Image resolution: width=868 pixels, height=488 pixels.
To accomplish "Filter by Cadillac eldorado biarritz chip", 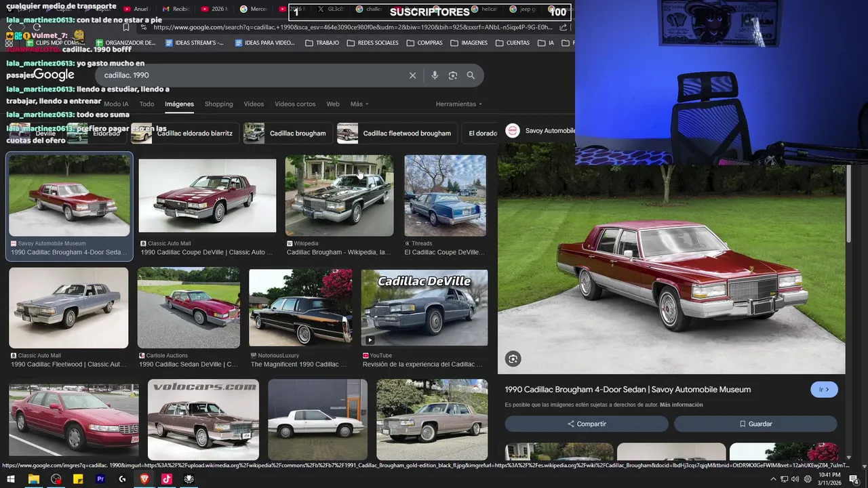I will click(x=184, y=133).
